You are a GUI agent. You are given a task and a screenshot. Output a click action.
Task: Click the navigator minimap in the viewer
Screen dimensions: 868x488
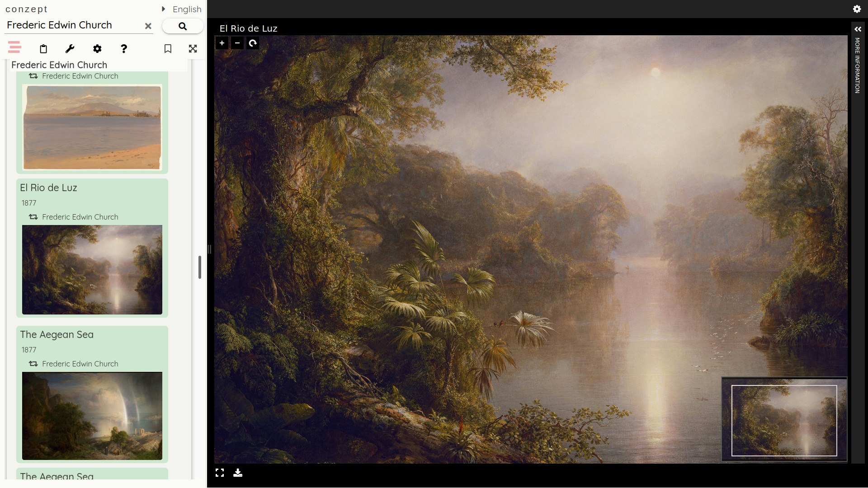click(x=784, y=419)
